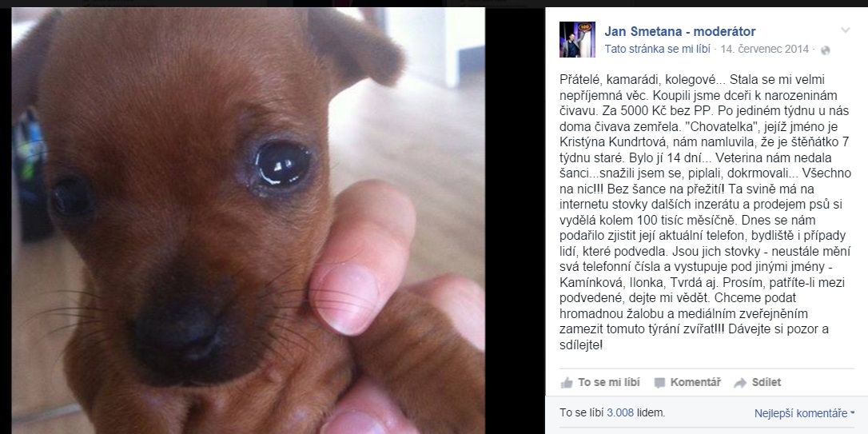Open Jan Smetana - moderátor page link
This screenshot has width=868, height=434.
[680, 31]
